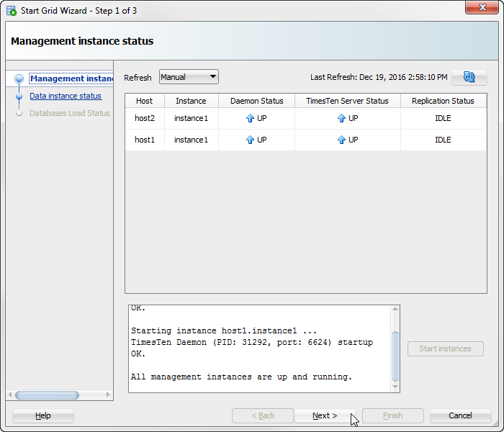Click the sidebar scroll right arrow
Viewport: 504px width, 432px height.
click(108, 395)
